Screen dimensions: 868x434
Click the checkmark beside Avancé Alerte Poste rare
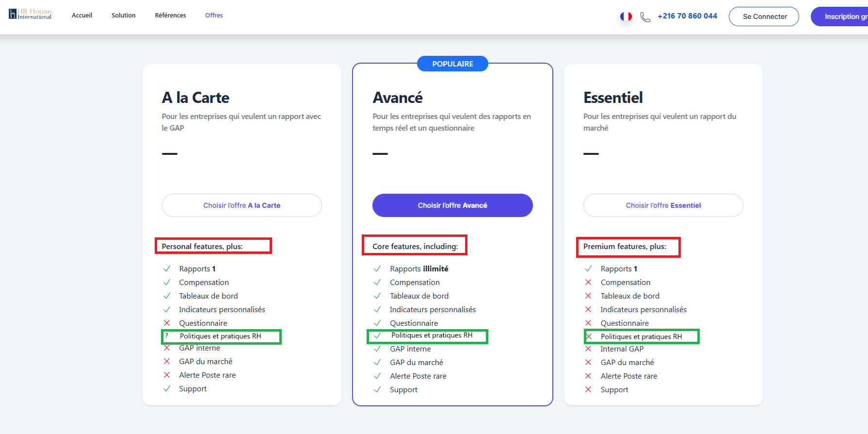pyautogui.click(x=377, y=376)
